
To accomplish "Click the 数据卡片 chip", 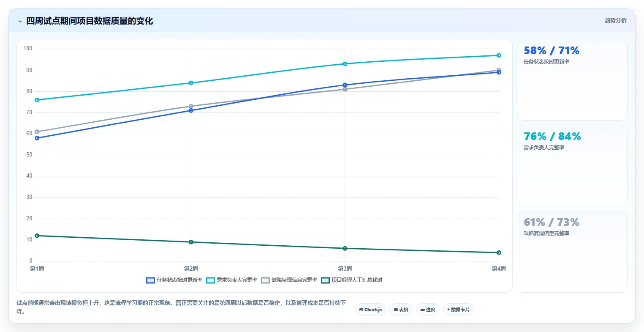I will point(458,310).
